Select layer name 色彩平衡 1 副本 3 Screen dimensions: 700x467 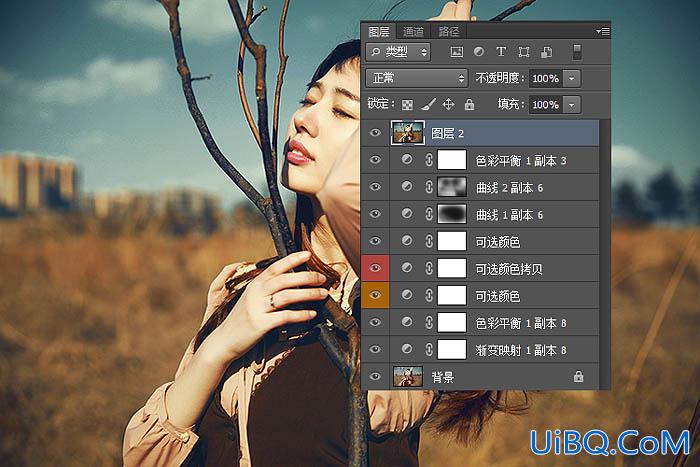(x=521, y=161)
